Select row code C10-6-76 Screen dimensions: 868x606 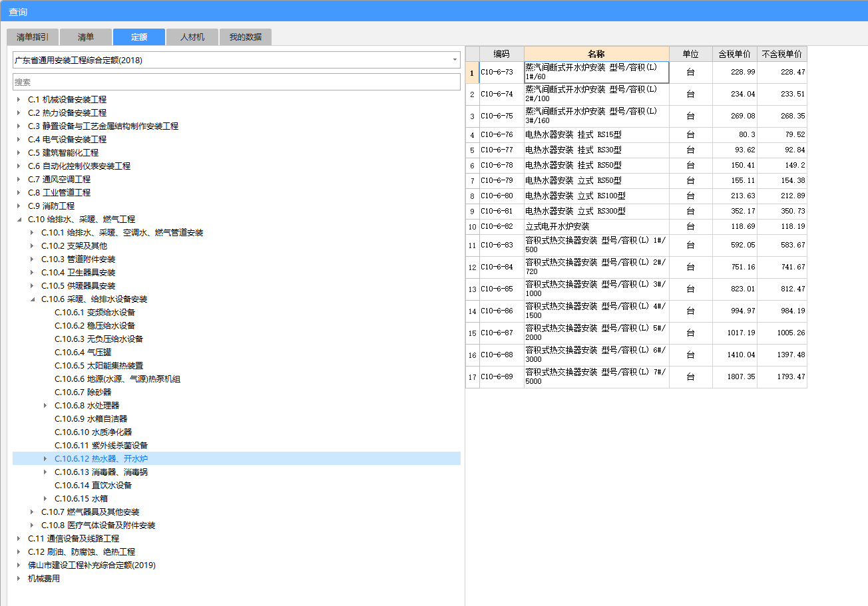pos(501,135)
